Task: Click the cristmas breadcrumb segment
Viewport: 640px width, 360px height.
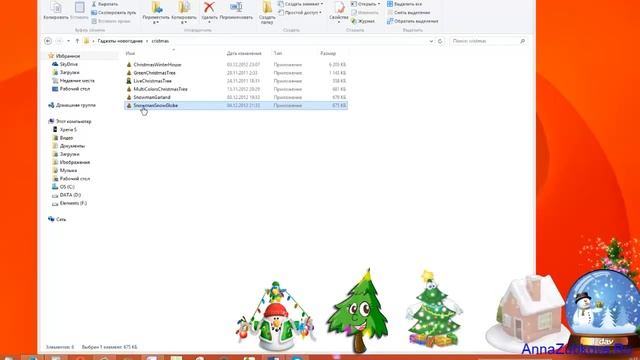Action: pyautogui.click(x=160, y=41)
